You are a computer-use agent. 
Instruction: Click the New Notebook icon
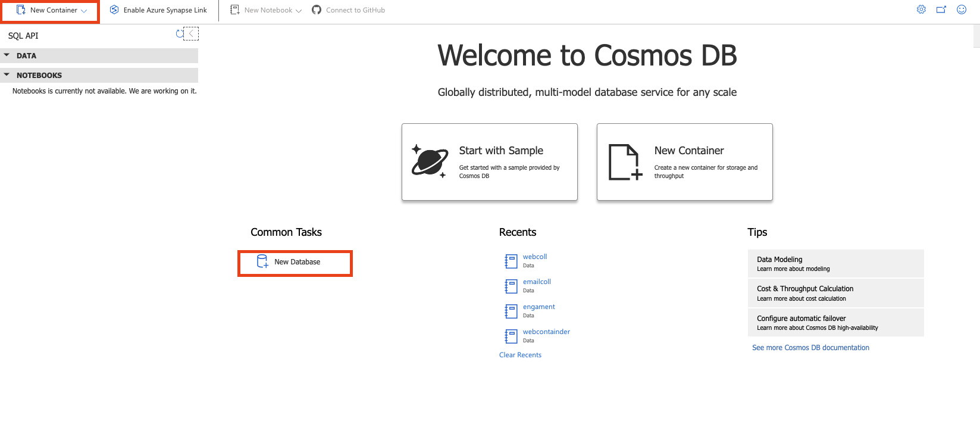pyautogui.click(x=235, y=10)
